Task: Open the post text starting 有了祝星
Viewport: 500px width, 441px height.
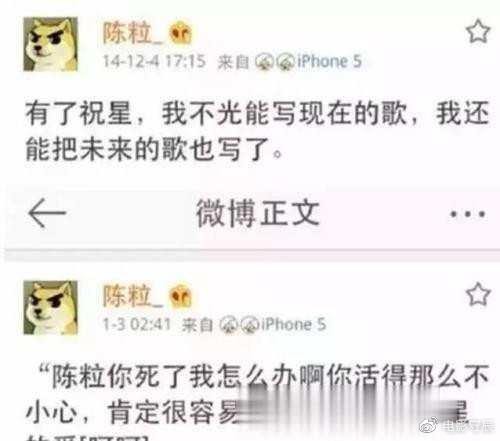Action: (257, 131)
